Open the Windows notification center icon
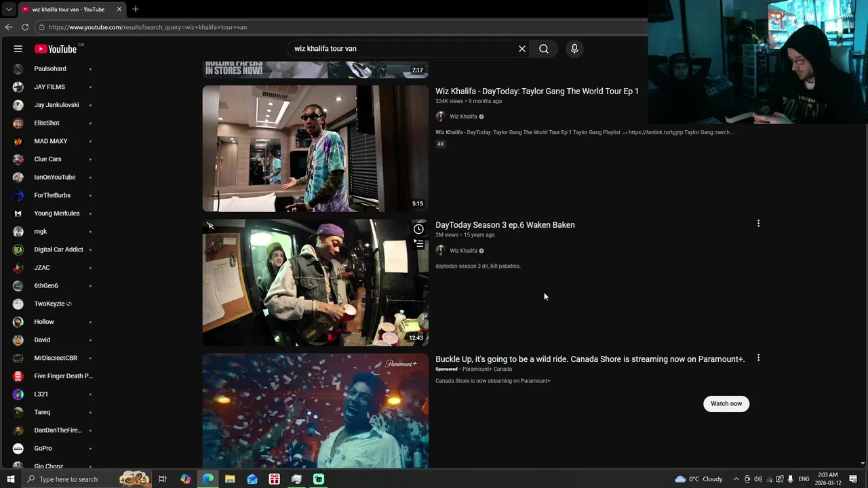The width and height of the screenshot is (868, 488). click(853, 479)
